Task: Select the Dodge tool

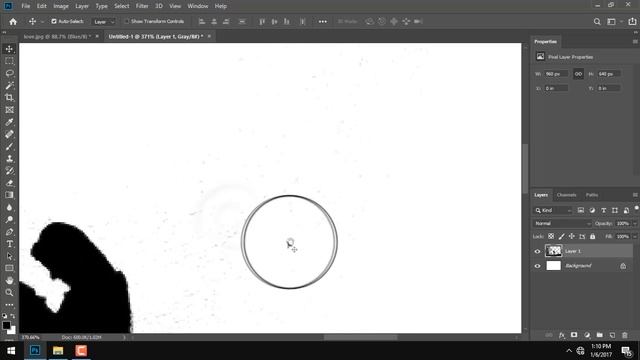Action: pyautogui.click(x=9, y=220)
